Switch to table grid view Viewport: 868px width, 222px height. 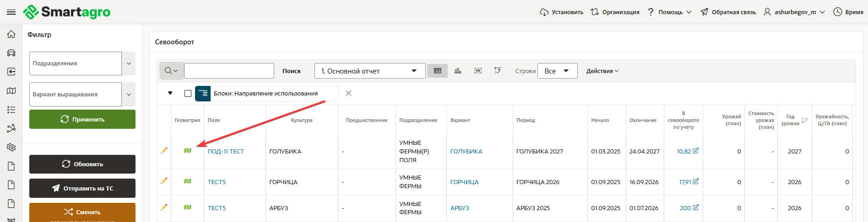point(437,71)
